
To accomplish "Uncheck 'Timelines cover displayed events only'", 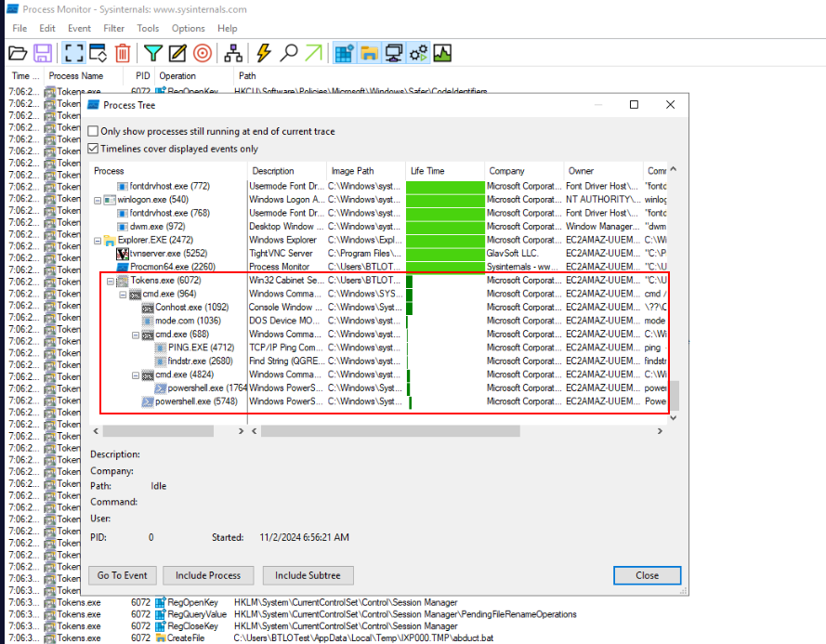I will pos(93,149).
